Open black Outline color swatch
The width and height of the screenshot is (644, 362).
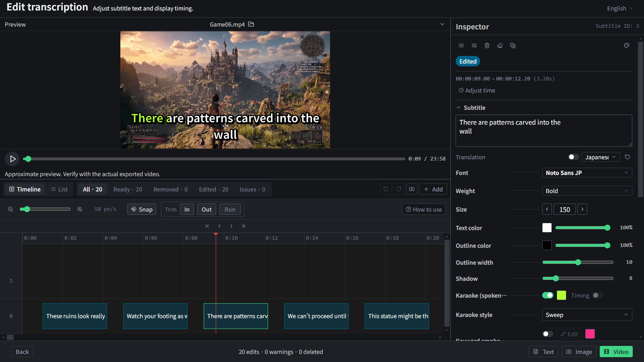(x=547, y=245)
